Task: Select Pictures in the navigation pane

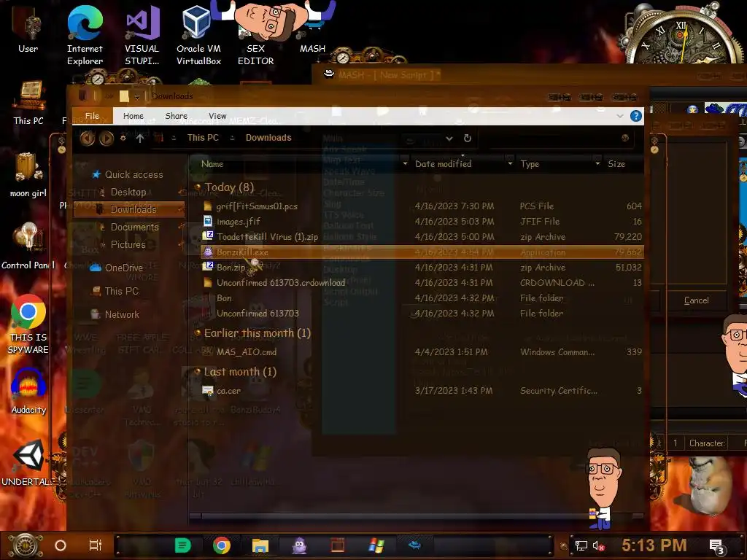Action: point(122,245)
